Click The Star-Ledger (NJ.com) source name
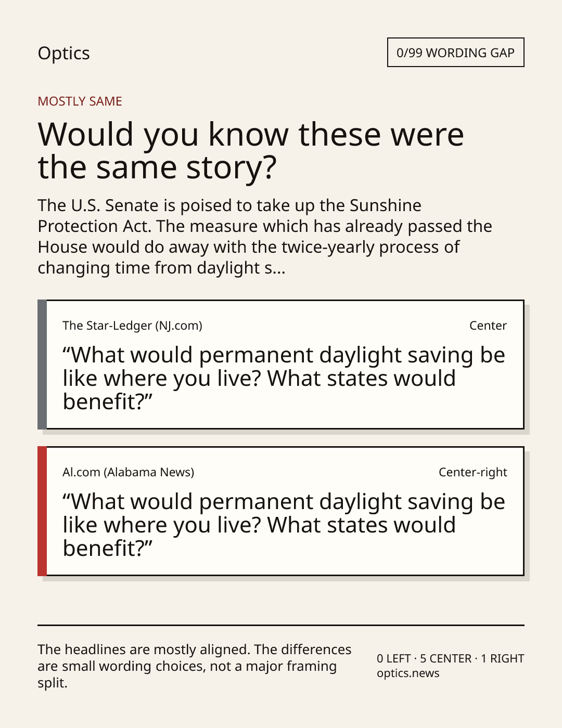562x728 pixels. pyautogui.click(x=132, y=326)
